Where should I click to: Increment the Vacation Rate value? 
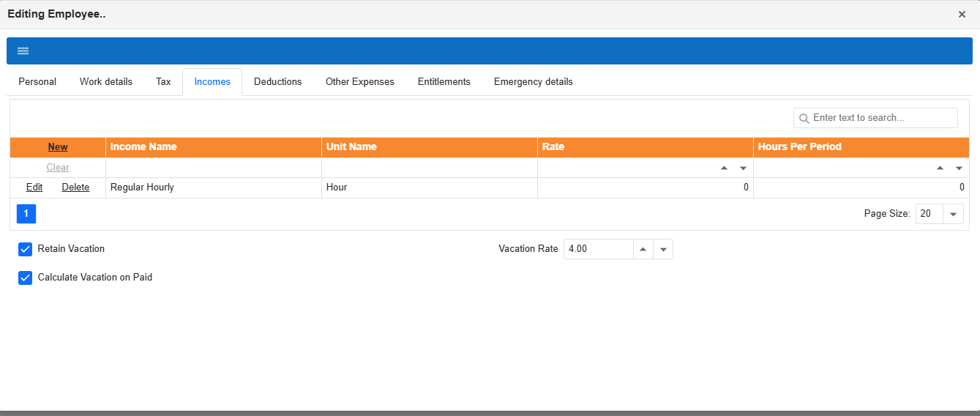[643, 249]
